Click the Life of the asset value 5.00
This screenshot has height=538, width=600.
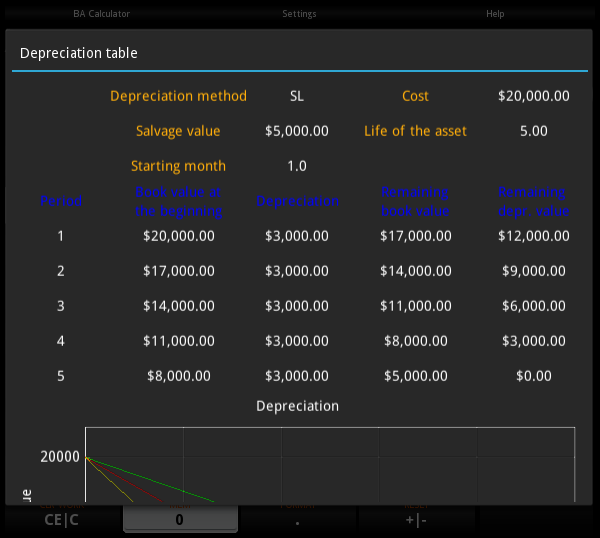click(533, 131)
